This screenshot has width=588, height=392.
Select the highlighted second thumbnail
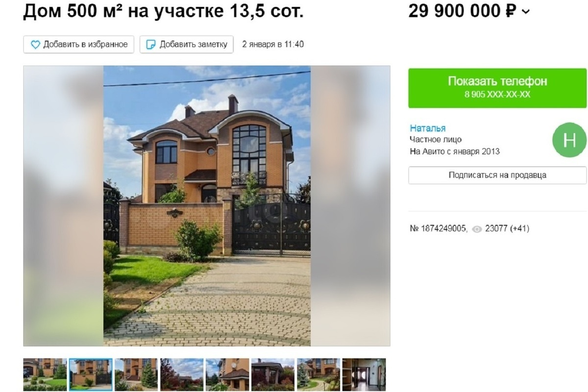91,375
